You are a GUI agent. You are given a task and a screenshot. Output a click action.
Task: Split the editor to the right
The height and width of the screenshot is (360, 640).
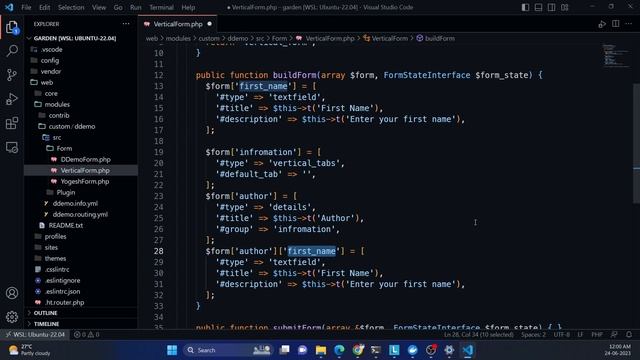616,24
